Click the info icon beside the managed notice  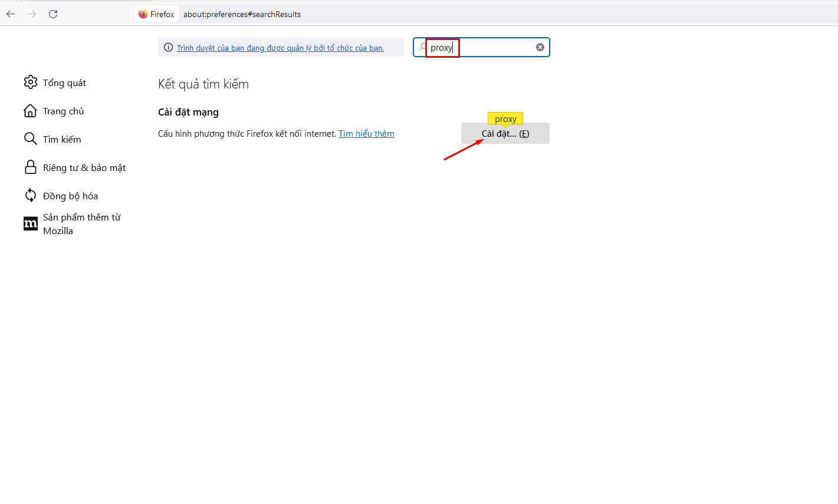tap(168, 48)
